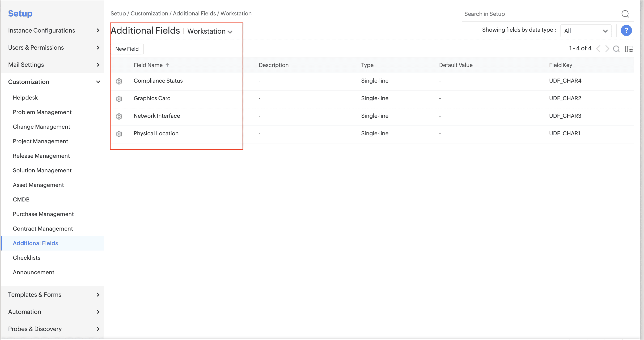
Task: Select Checklists in the sidebar
Action: [x=27, y=258]
